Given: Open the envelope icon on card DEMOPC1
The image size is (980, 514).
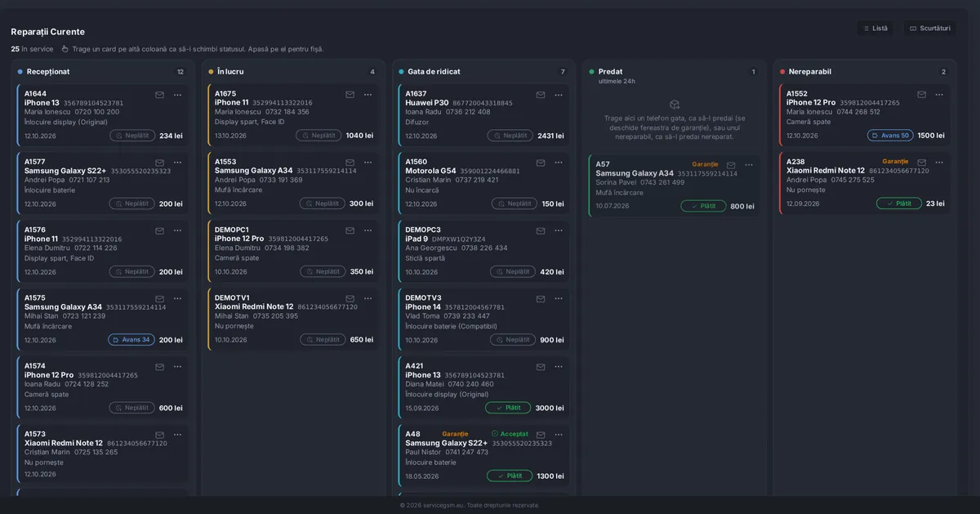Looking at the screenshot, I should pos(350,230).
